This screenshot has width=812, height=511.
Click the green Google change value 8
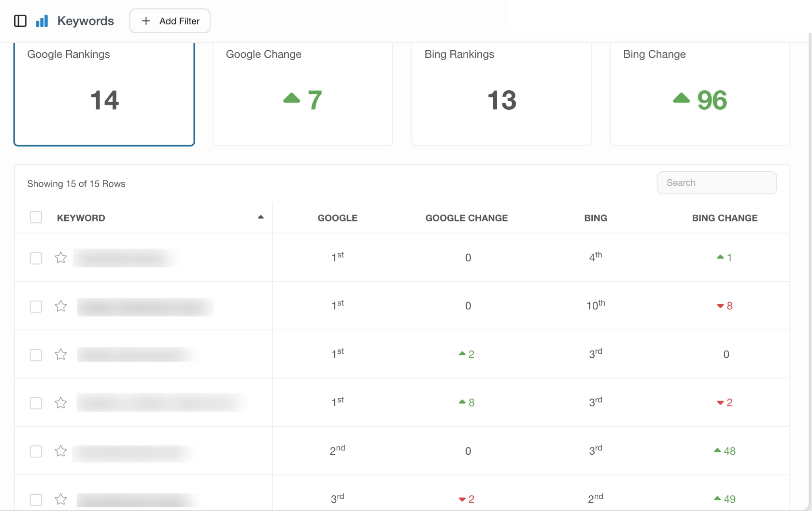(x=471, y=403)
